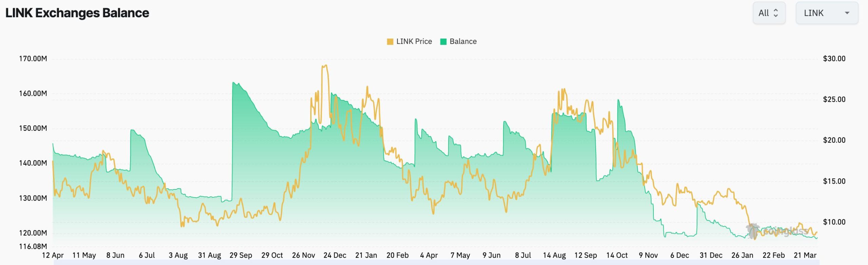Select the 3 Aug date label
This screenshot has height=265, width=868.
click(x=178, y=255)
